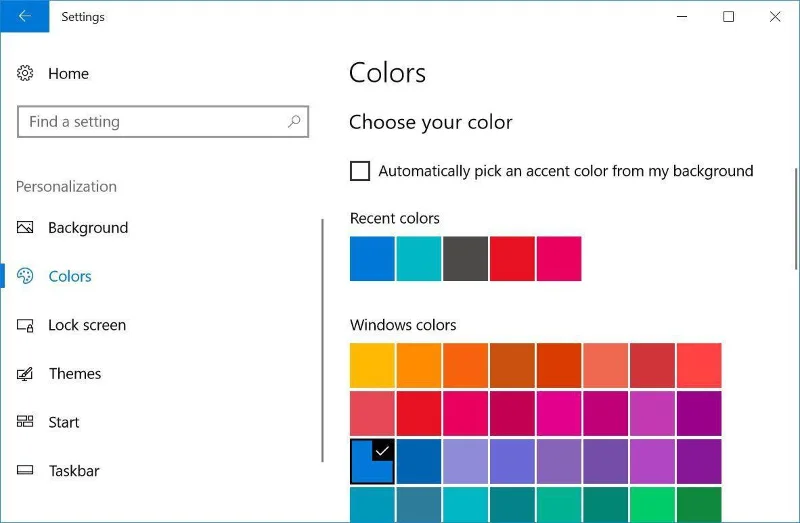
Task: Pick the pink recent color swatch
Action: click(559, 258)
